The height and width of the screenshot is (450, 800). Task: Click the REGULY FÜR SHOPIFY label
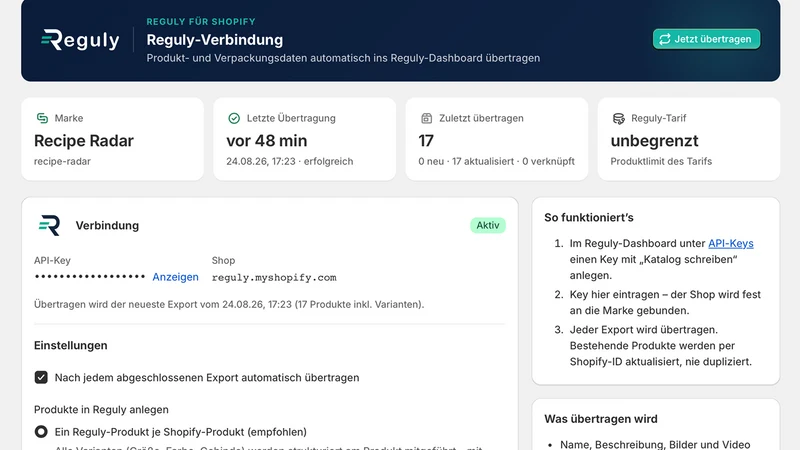[x=201, y=21]
